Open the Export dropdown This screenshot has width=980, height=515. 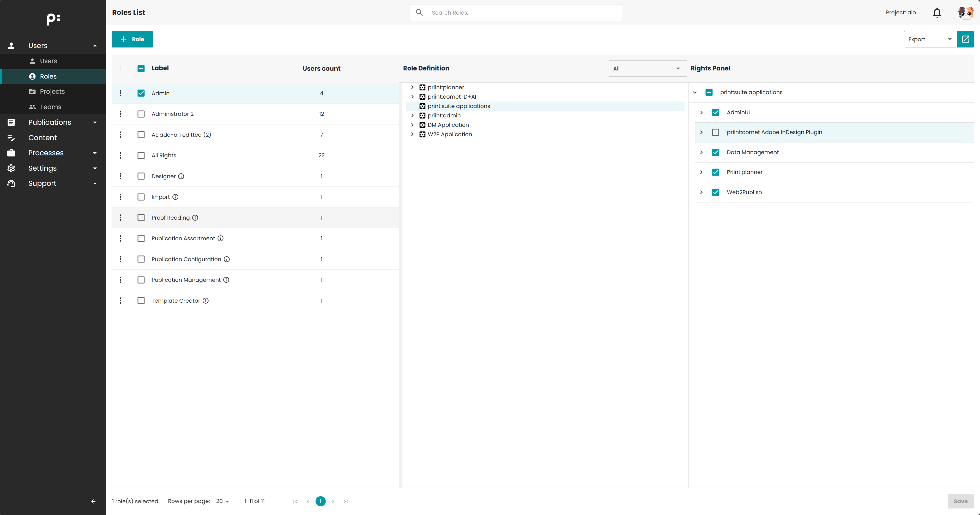[930, 39]
